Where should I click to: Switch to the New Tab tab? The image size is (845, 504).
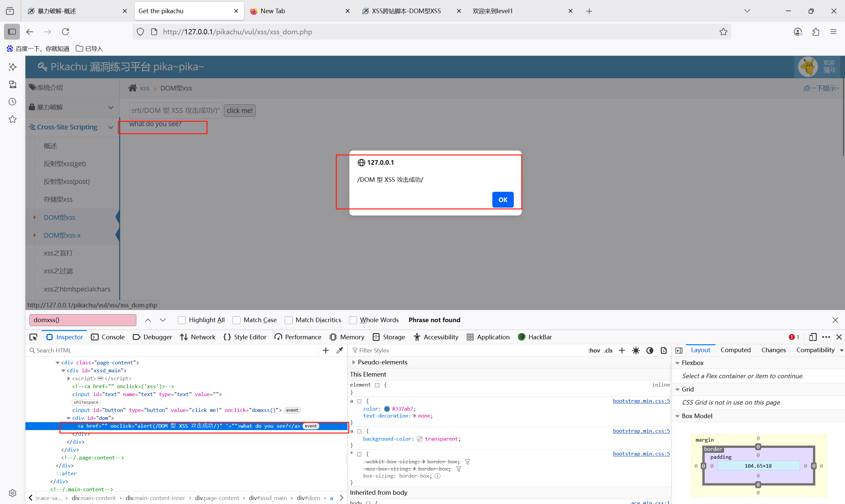(300, 11)
